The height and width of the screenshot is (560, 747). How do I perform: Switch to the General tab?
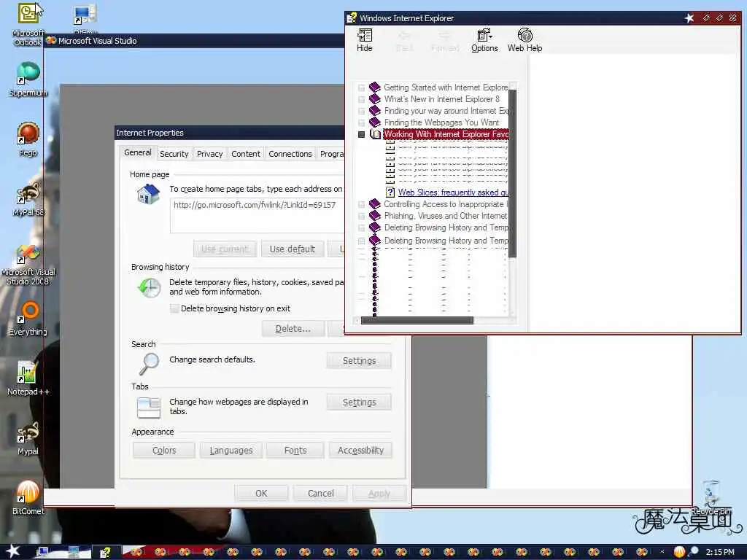click(138, 152)
